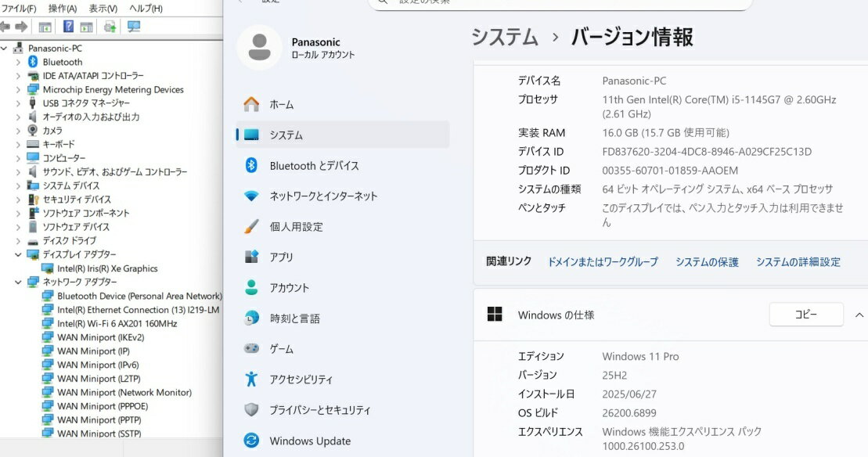Expand the カメラ device category
The image size is (868, 457).
click(18, 131)
